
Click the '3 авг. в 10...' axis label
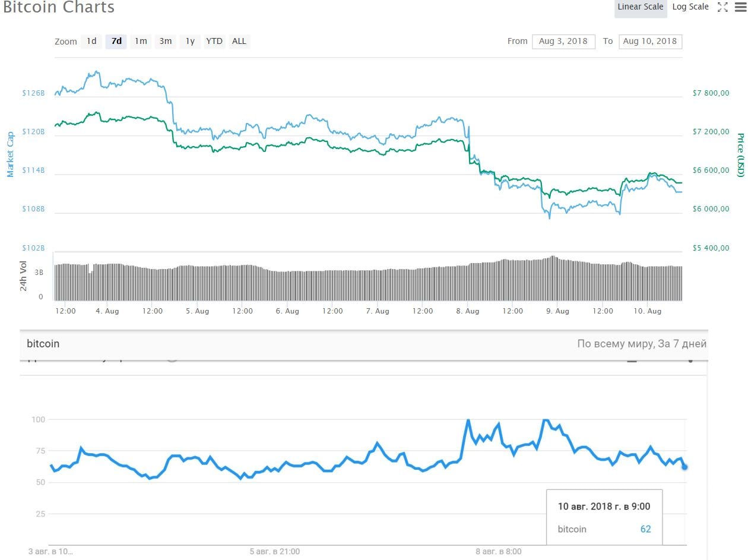(51, 552)
